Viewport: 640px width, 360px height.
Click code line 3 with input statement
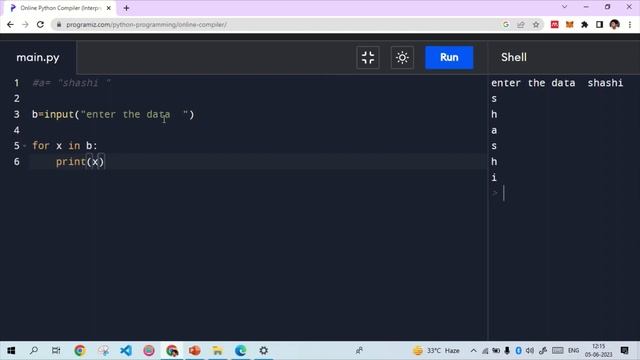113,114
